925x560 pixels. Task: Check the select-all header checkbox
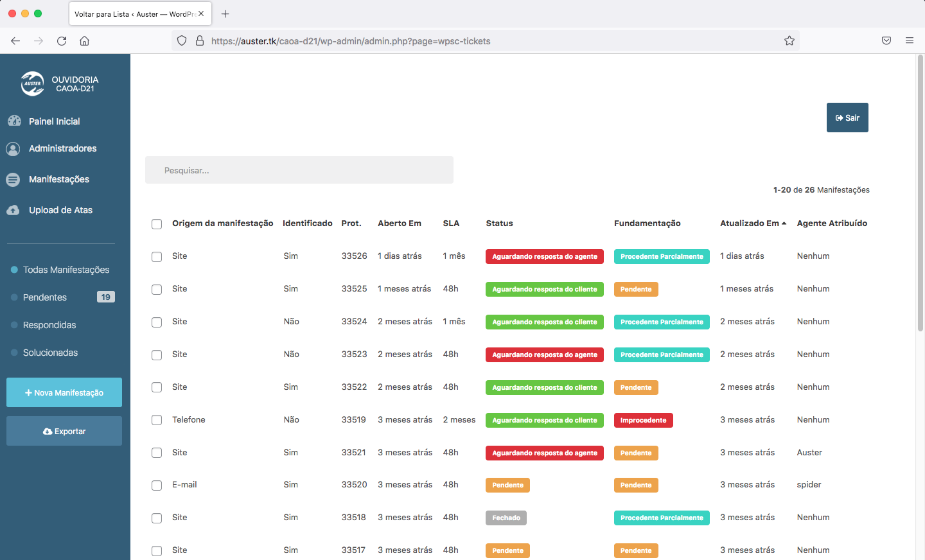157,224
